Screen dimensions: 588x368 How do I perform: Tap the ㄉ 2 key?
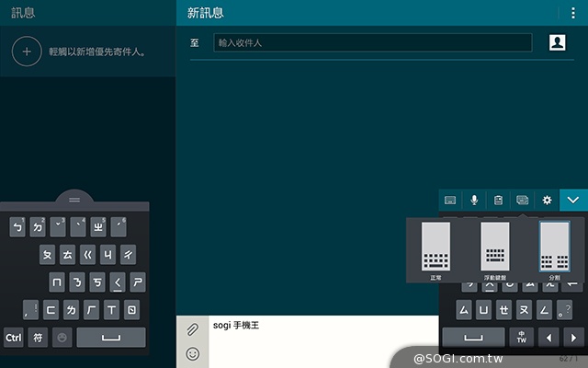click(38, 227)
